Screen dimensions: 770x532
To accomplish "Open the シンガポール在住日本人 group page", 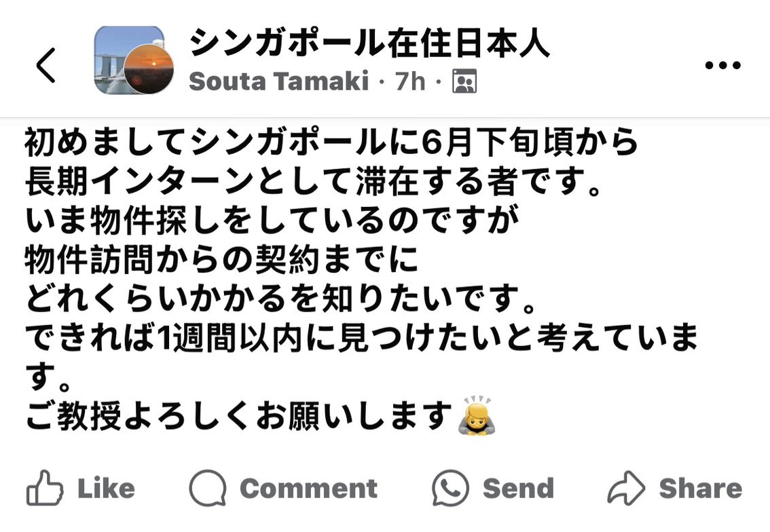I will pyautogui.click(x=369, y=44).
